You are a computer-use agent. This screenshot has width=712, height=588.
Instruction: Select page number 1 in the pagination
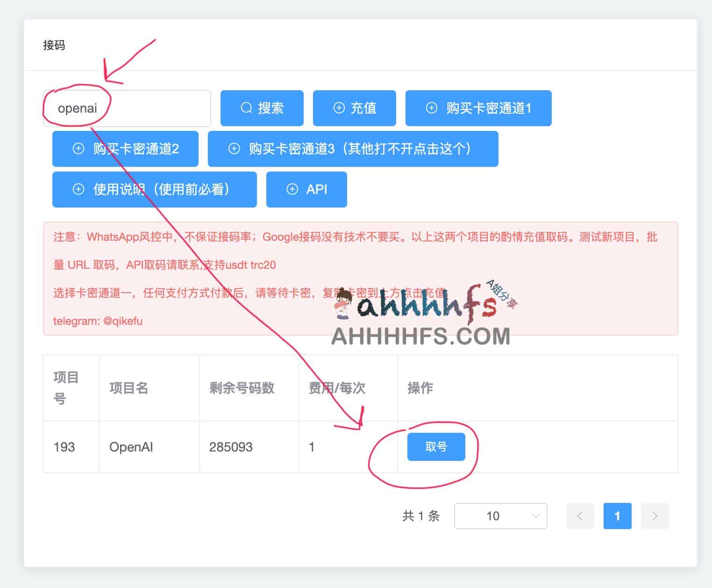click(x=617, y=516)
